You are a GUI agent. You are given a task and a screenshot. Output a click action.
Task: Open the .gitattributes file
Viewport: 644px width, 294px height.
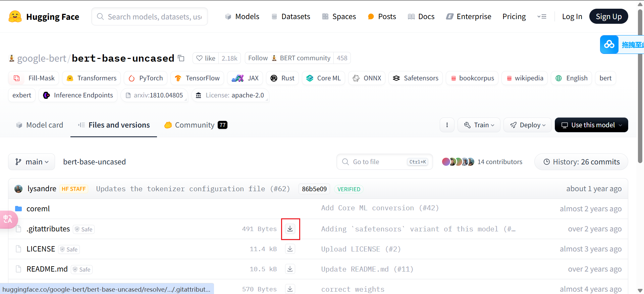point(48,229)
